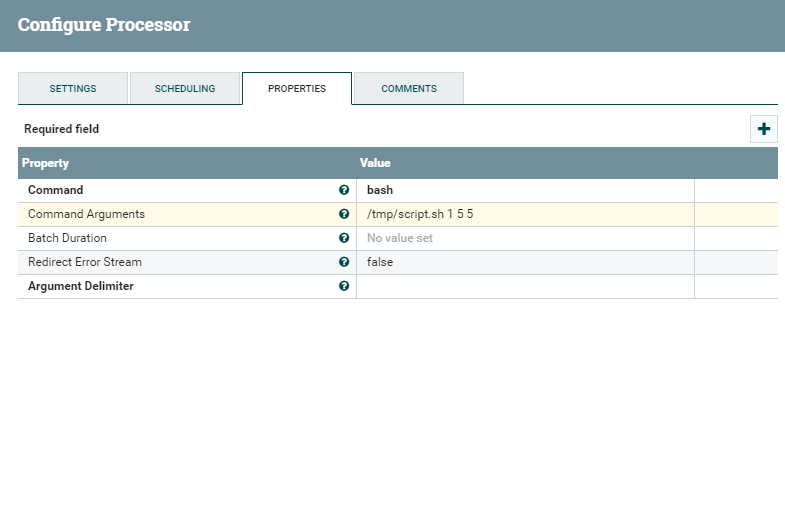785x509 pixels.
Task: Select the Command Arguments property name
Action: (86, 214)
